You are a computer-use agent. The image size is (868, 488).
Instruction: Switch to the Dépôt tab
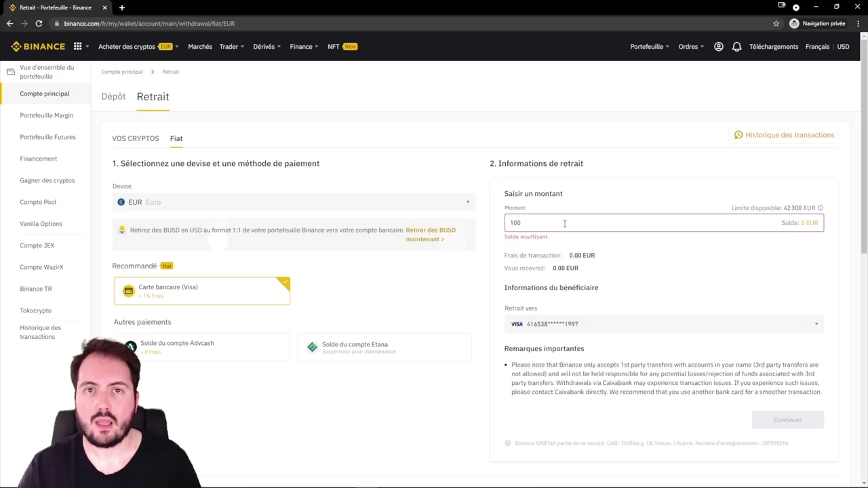tap(113, 96)
